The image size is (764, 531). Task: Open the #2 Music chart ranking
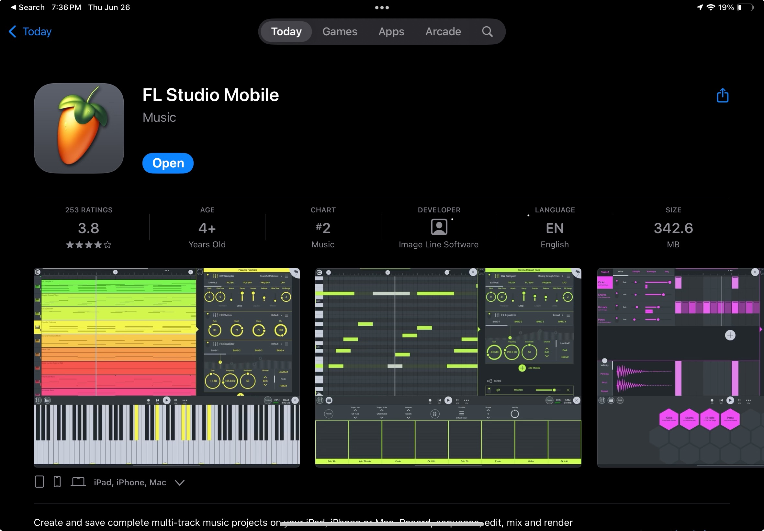[x=323, y=228]
